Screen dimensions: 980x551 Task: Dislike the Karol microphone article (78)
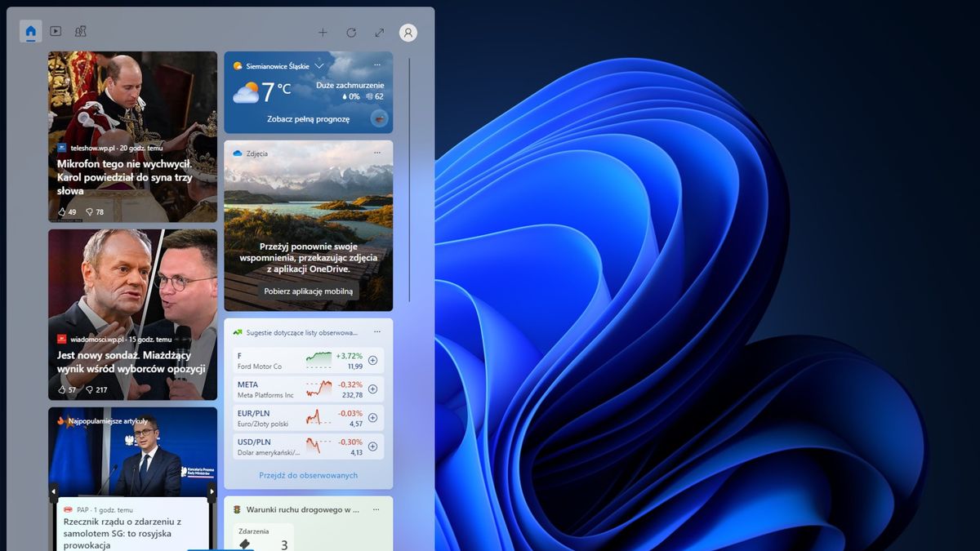[x=95, y=212]
